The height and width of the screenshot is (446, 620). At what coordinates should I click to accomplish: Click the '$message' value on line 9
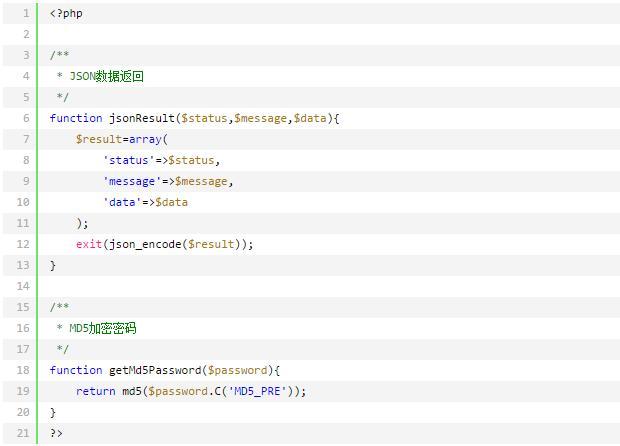pyautogui.click(x=201, y=181)
